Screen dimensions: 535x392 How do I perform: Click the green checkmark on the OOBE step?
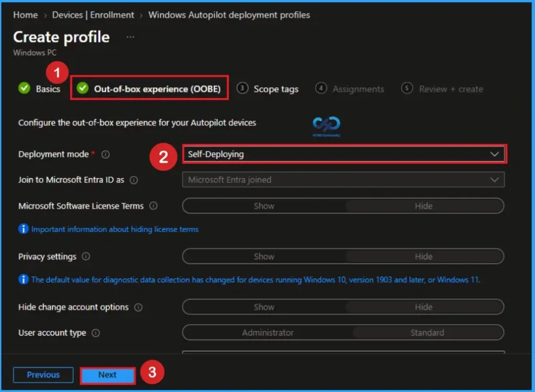(x=83, y=88)
